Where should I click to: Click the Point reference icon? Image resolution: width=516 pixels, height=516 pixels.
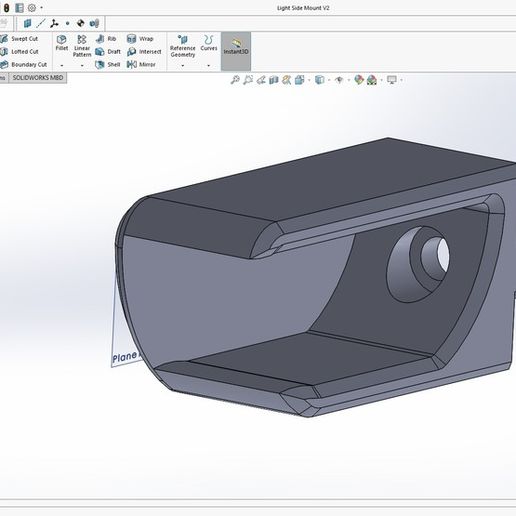tap(67, 23)
